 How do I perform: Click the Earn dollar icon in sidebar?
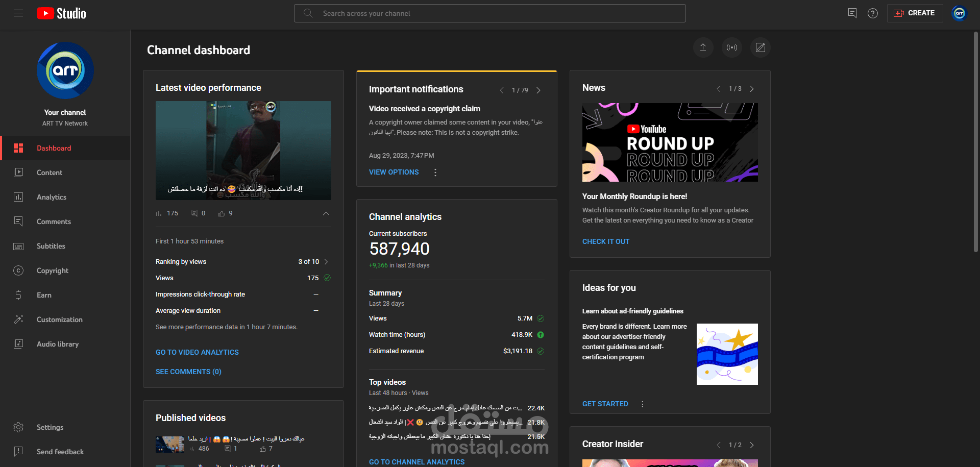tap(18, 295)
